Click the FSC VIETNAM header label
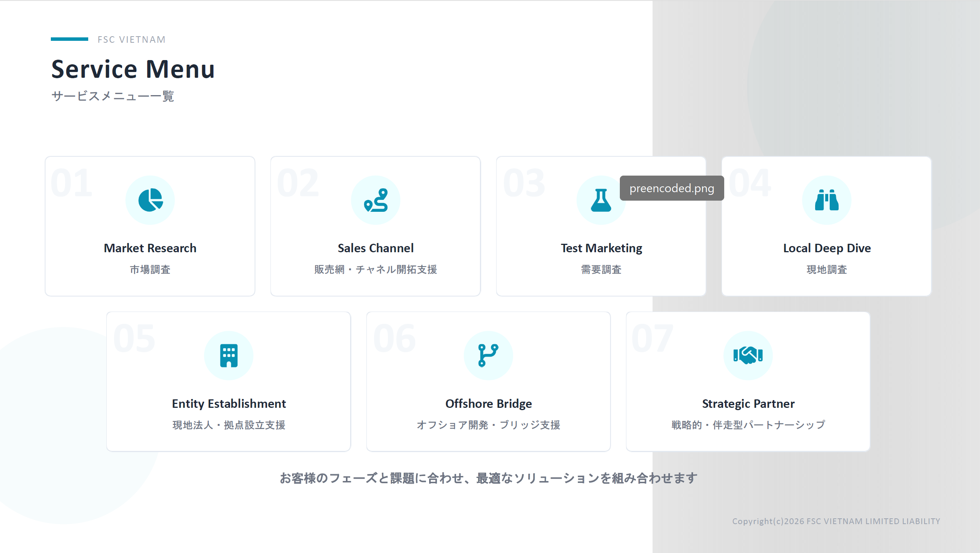 [131, 40]
